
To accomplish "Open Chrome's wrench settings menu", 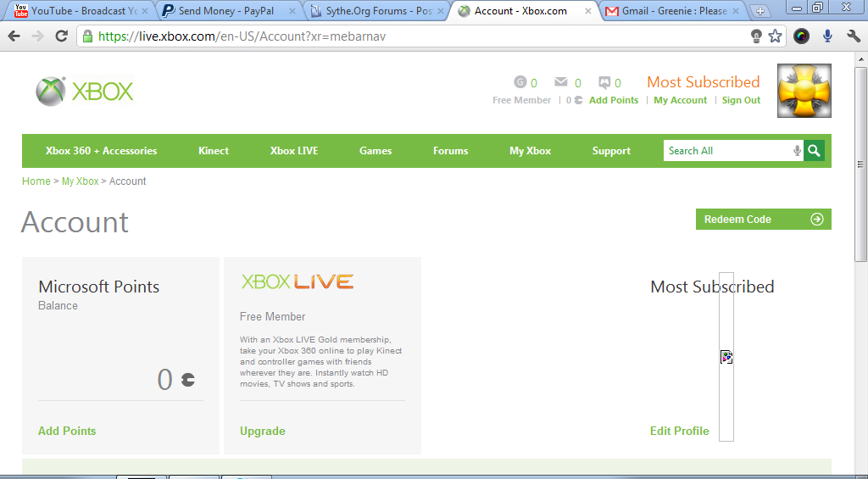I will click(853, 36).
